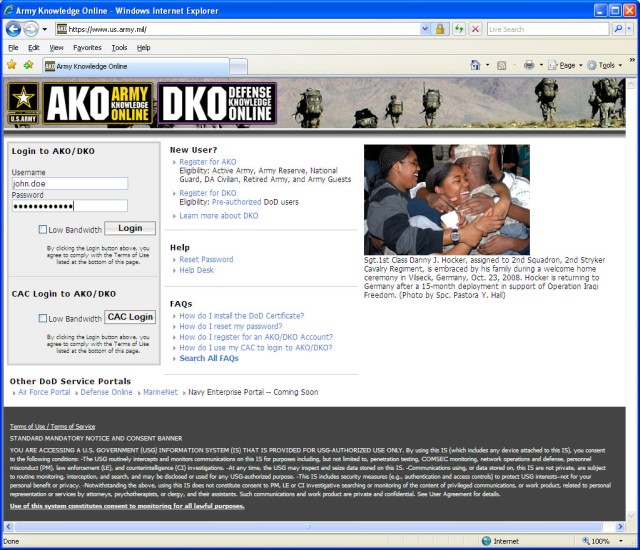
Task: Open the Air Force Portal link
Action: 44,392
